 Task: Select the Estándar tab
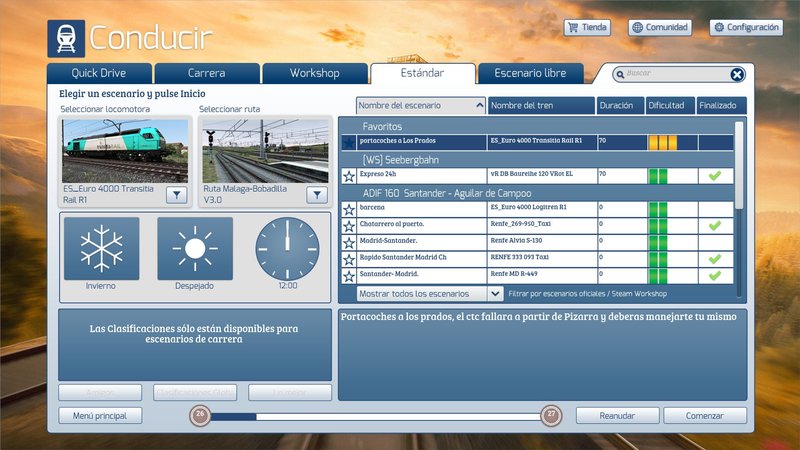pos(422,73)
